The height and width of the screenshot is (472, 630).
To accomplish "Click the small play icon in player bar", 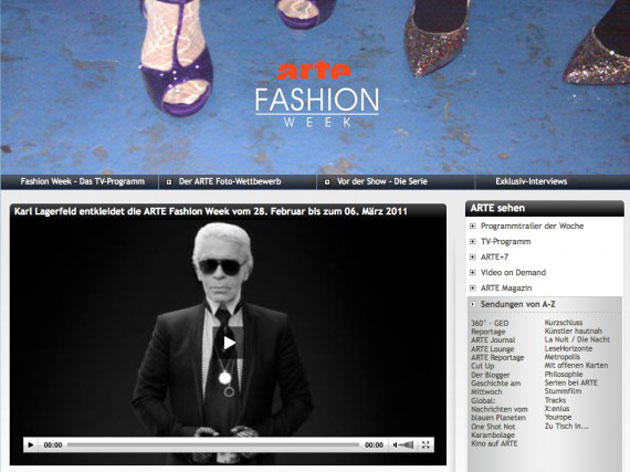I will tap(31, 445).
